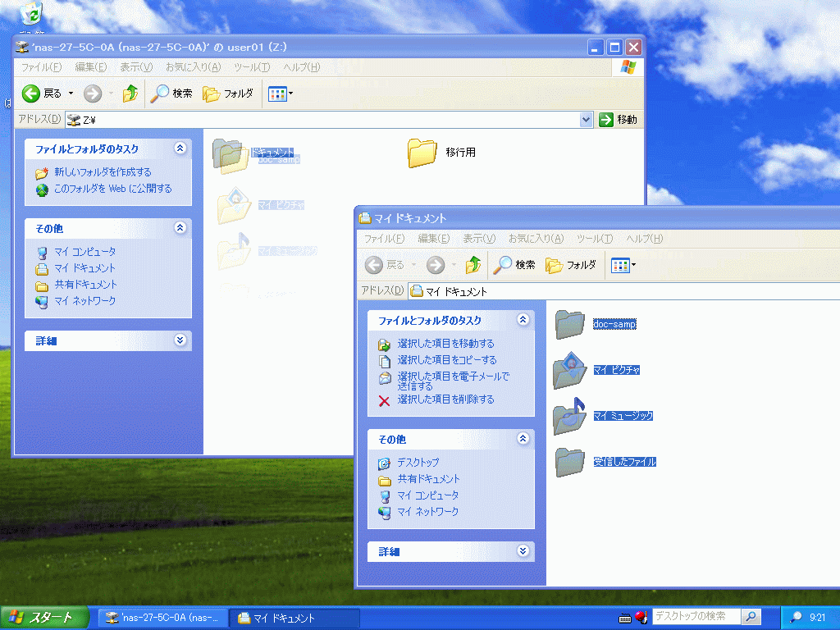
Task: Open the view mode dropdown in My Documents toolbar
Action: coord(632,265)
